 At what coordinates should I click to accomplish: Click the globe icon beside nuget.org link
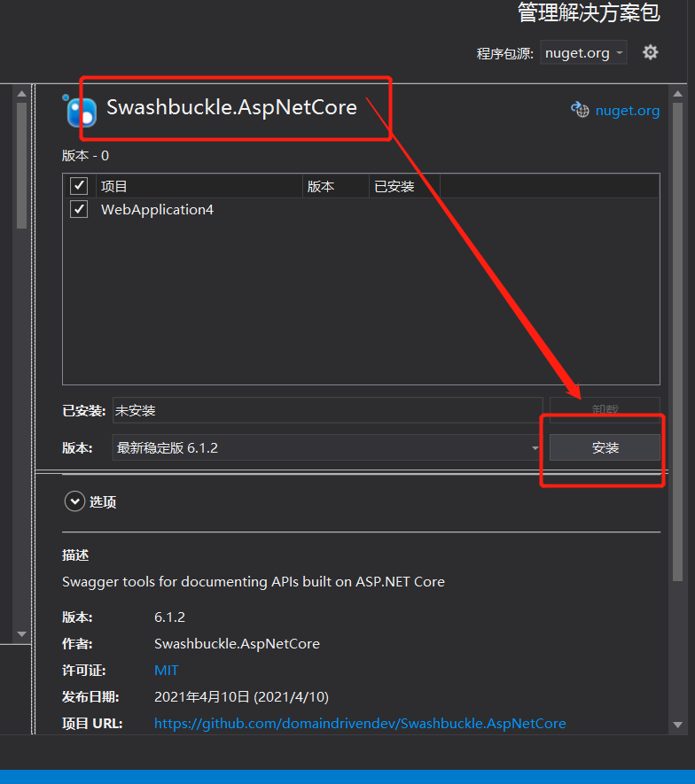[580, 110]
